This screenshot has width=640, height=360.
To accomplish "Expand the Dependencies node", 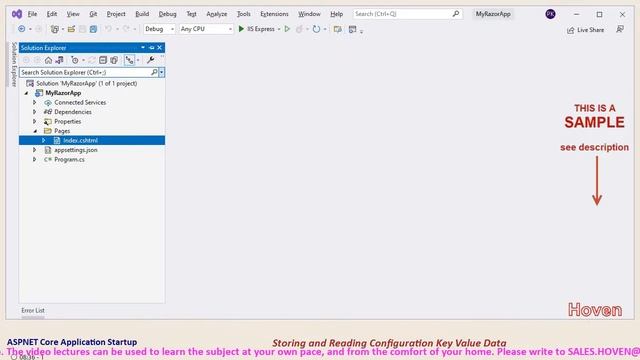I will coord(35,112).
